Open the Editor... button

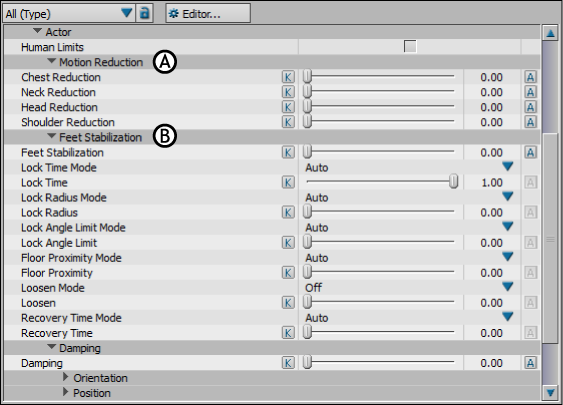tap(208, 14)
